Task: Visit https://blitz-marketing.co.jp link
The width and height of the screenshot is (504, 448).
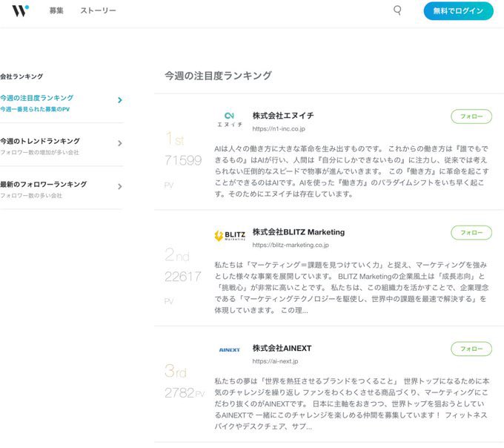Action: 291,245
